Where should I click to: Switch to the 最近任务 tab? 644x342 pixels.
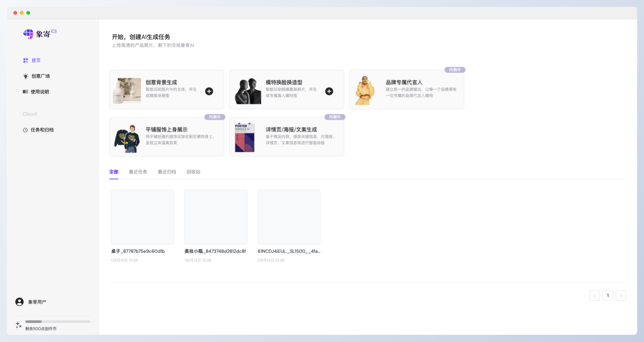click(138, 172)
